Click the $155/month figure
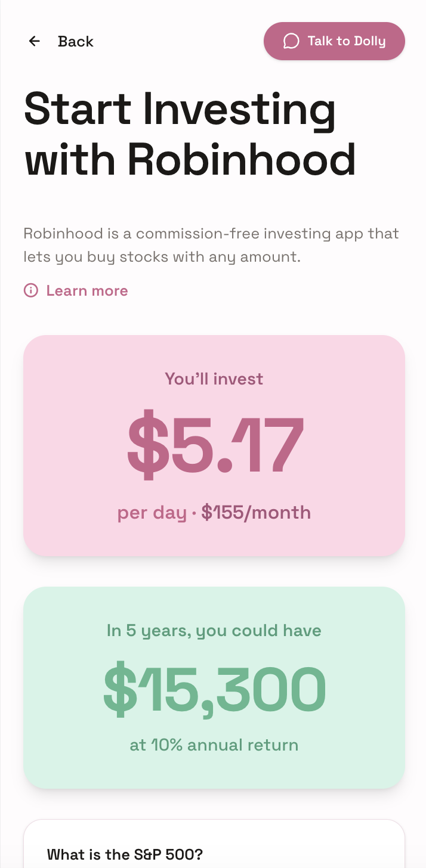 [257, 512]
